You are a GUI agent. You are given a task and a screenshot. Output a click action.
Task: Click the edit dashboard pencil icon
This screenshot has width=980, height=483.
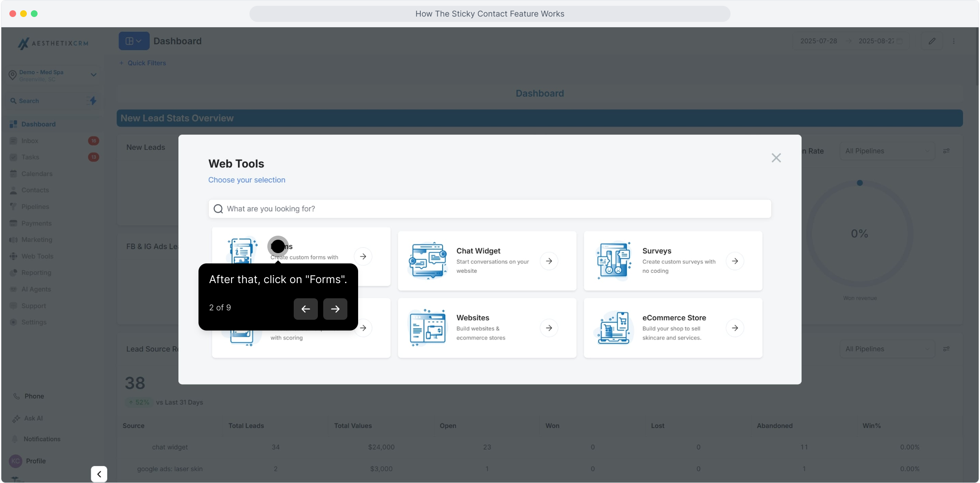[932, 41]
